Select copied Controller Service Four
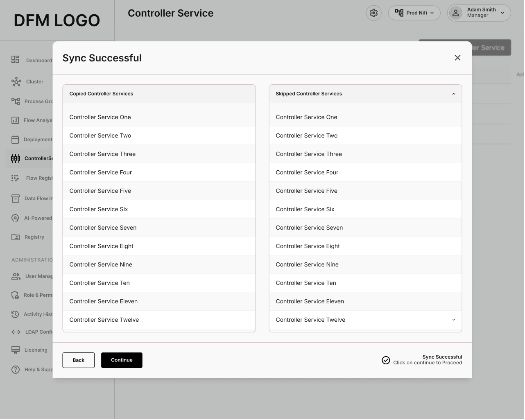 (x=159, y=173)
